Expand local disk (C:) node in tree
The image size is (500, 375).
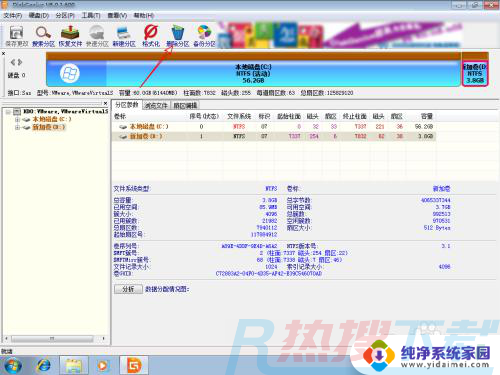click(x=17, y=119)
